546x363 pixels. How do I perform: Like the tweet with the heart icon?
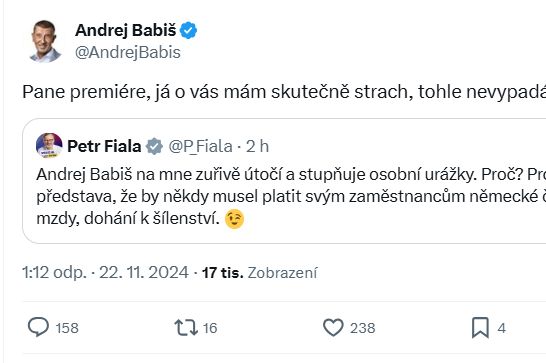(333, 327)
